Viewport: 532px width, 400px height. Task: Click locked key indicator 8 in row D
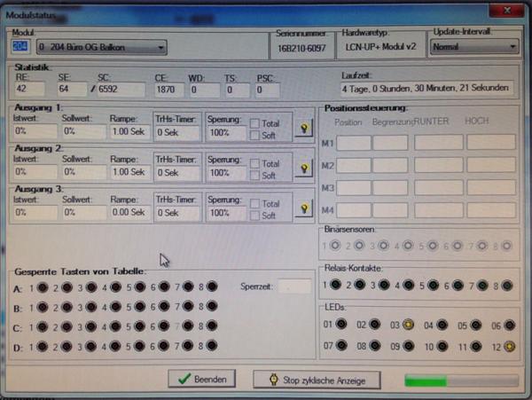coord(212,345)
